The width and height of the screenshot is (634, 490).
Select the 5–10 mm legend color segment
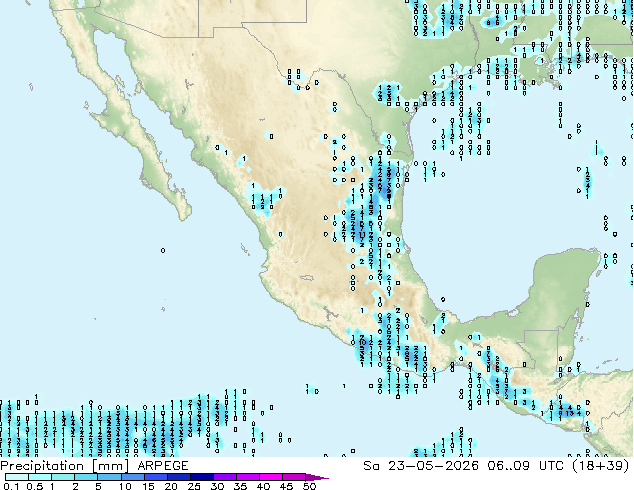(x=109, y=477)
